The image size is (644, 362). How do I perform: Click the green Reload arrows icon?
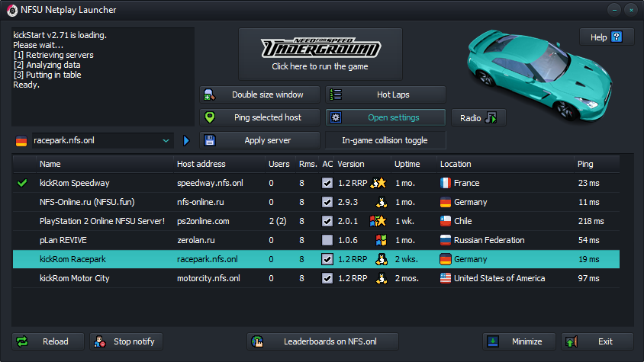point(22,341)
